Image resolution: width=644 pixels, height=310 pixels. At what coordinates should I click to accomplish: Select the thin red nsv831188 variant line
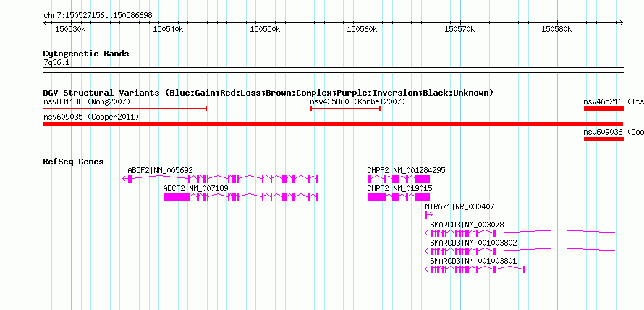(125, 109)
